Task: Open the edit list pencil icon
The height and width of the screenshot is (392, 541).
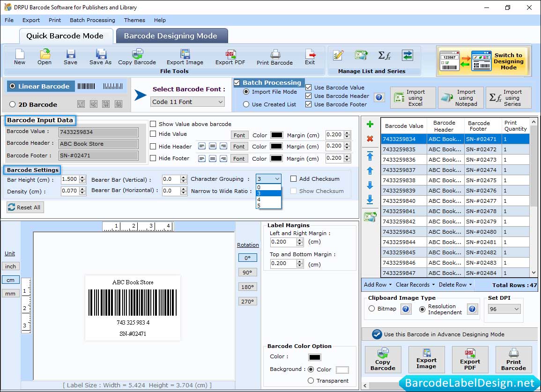Action: click(x=338, y=55)
